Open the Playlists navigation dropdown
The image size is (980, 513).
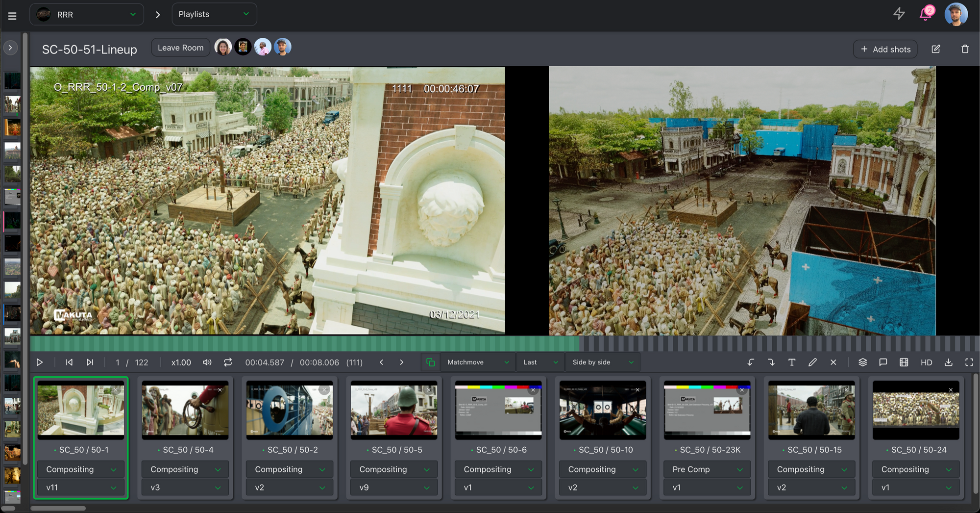pos(214,14)
